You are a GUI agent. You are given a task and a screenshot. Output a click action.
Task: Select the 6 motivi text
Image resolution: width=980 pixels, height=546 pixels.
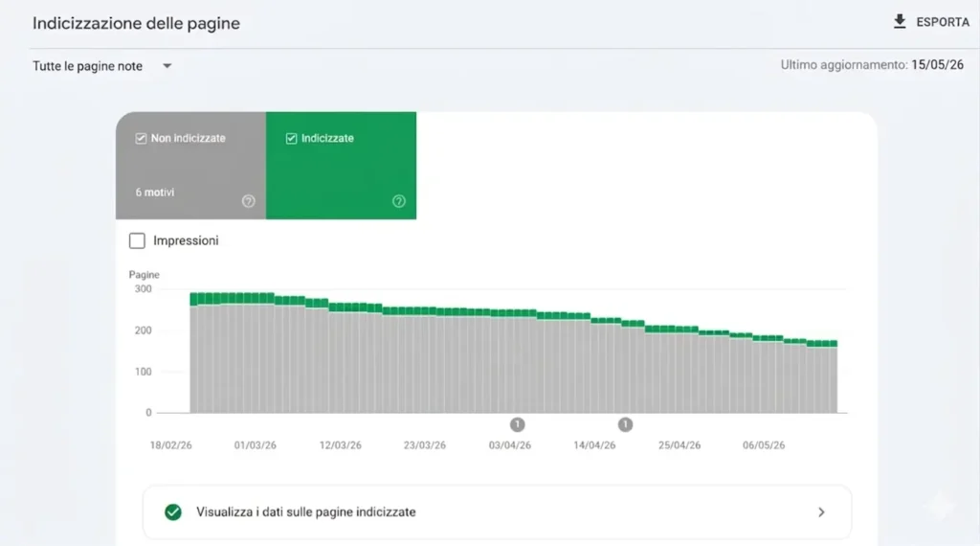tap(155, 193)
